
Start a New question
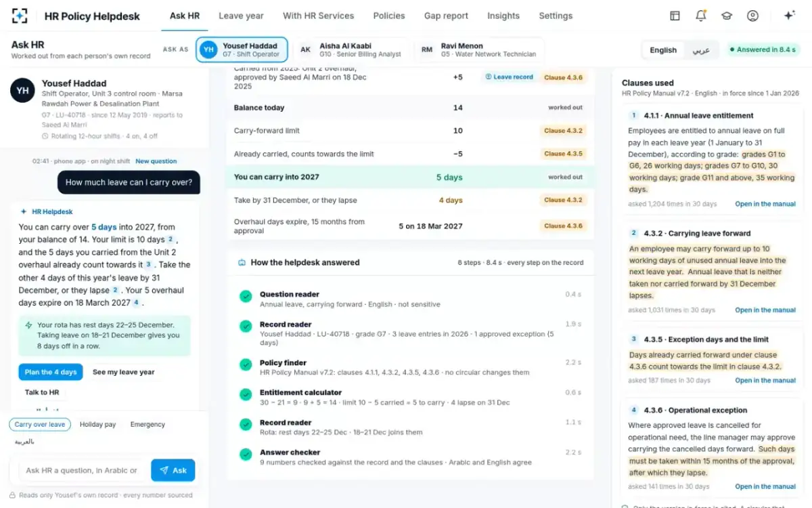coord(156,161)
